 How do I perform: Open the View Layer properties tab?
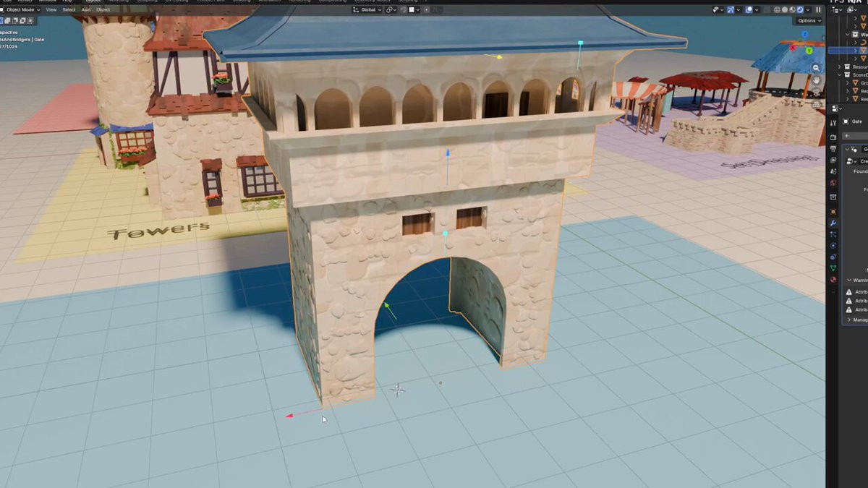[833, 160]
